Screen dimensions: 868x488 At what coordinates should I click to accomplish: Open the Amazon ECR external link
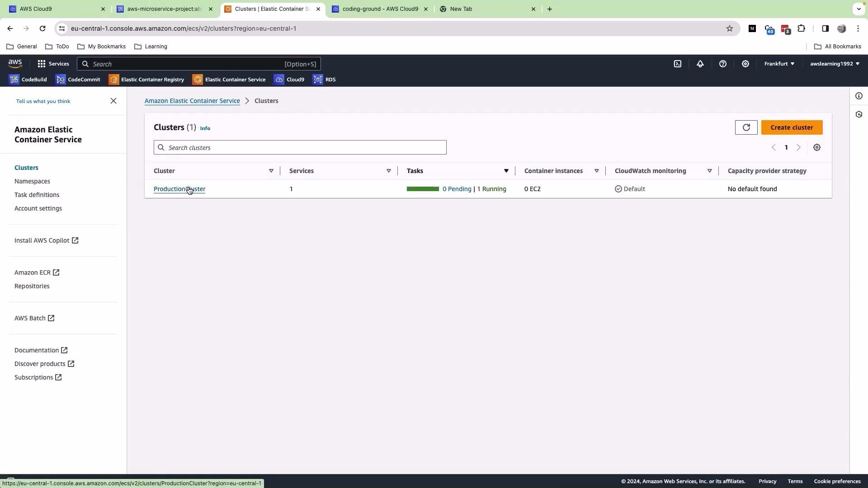37,272
